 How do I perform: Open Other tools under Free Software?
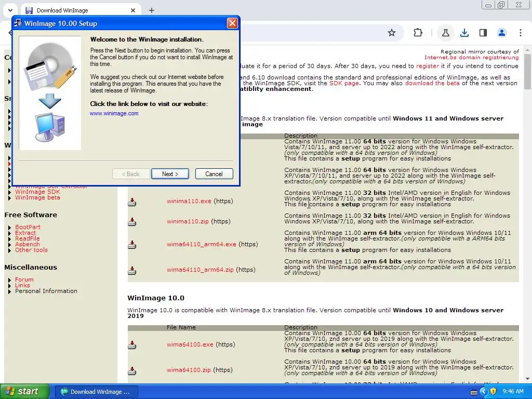(32, 250)
